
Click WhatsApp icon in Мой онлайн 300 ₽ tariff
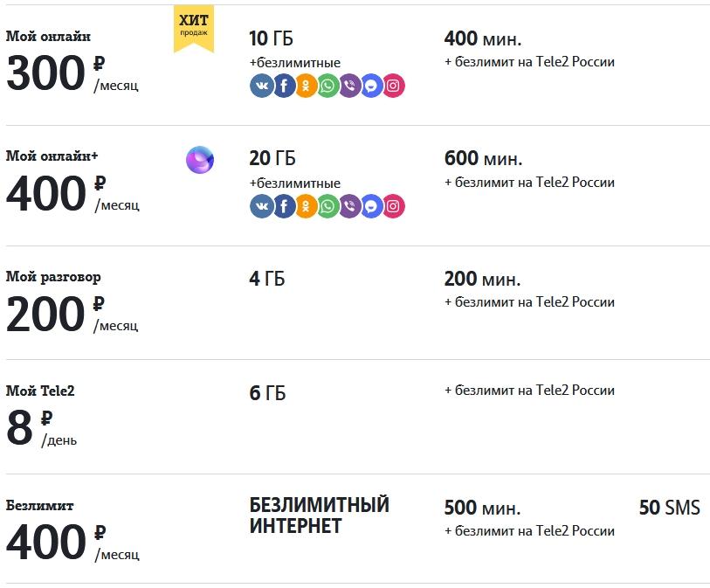click(327, 86)
